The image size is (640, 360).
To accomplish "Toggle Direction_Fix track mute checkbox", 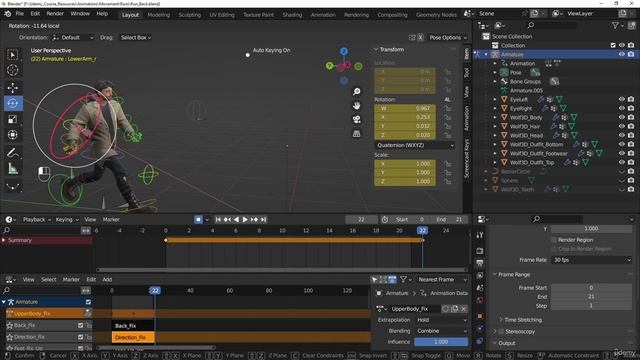I will [x=80, y=337].
